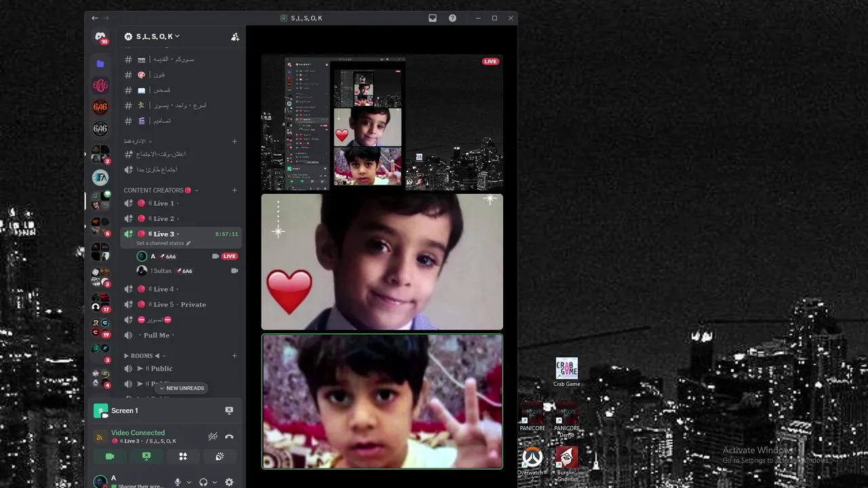Screen dimensions: 868x488
Task: Select the pink 6A6 server icon
Action: pyautogui.click(x=100, y=85)
